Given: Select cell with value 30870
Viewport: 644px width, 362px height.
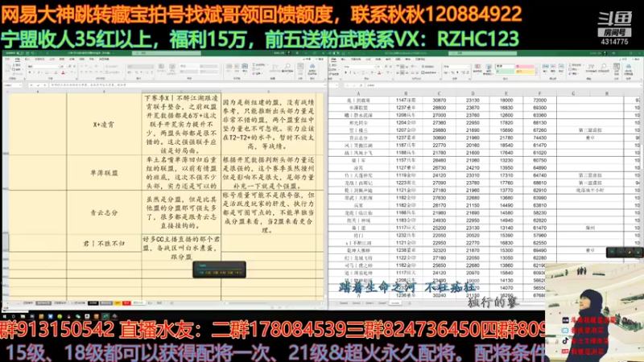Looking at the screenshot, I should click(x=439, y=100).
